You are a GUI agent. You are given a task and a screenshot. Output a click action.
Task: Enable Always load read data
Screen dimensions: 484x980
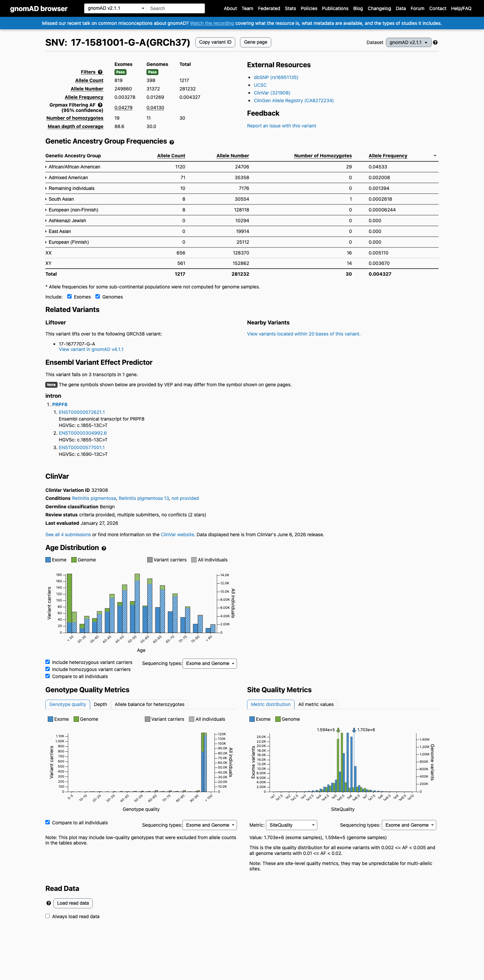47,916
